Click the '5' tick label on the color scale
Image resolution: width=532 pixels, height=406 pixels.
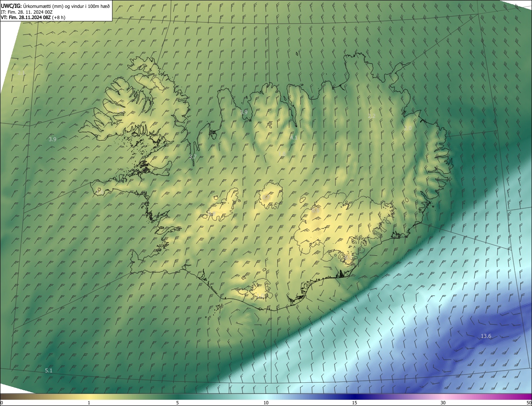tap(177, 403)
